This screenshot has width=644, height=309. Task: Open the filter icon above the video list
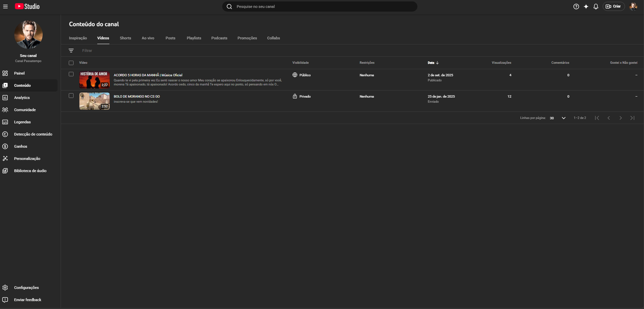[x=71, y=51]
